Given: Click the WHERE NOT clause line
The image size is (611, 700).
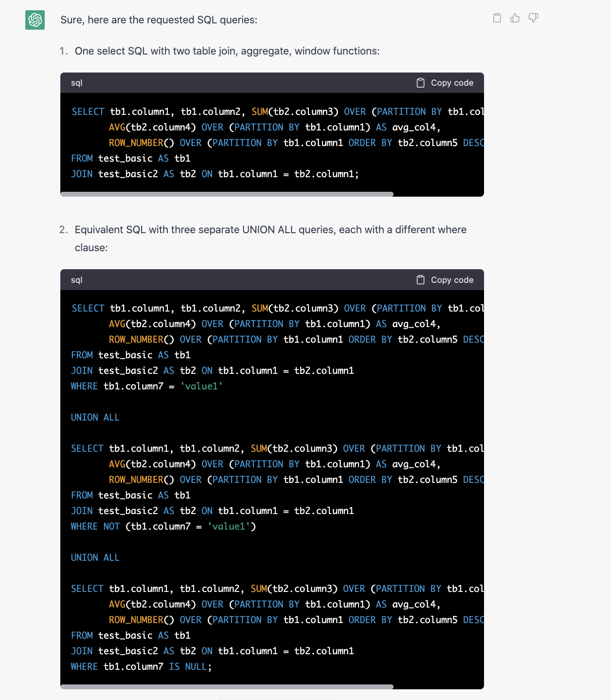Looking at the screenshot, I should (x=163, y=526).
